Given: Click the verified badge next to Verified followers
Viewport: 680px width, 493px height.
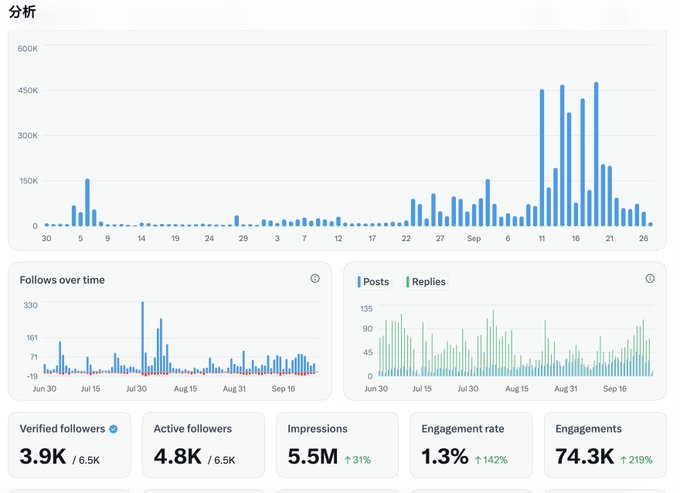Looking at the screenshot, I should [x=114, y=429].
